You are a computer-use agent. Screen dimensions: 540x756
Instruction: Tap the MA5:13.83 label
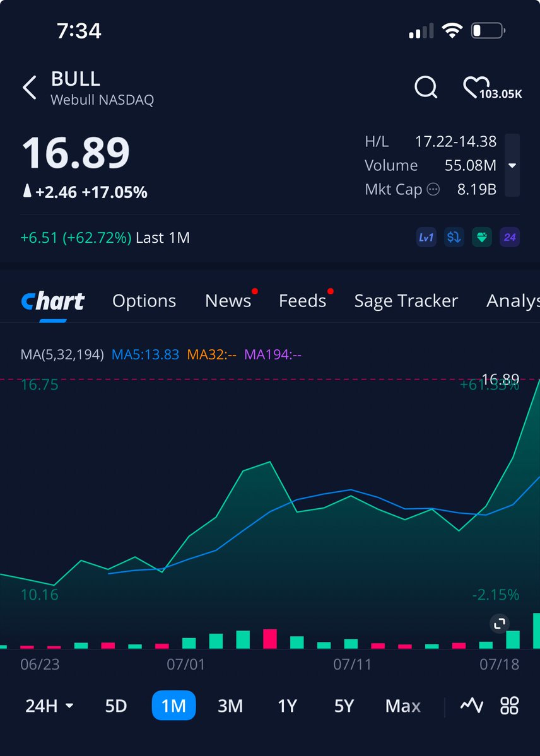coord(145,355)
